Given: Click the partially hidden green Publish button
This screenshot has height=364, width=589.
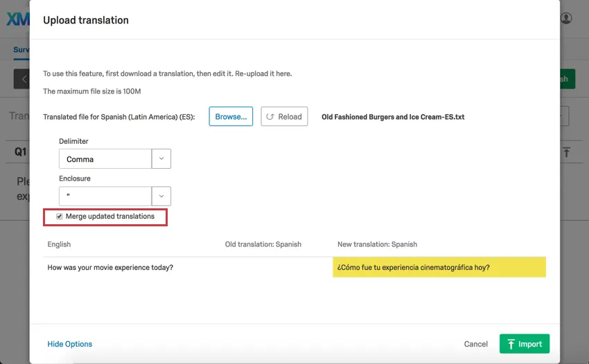Looking at the screenshot, I should [x=565, y=79].
